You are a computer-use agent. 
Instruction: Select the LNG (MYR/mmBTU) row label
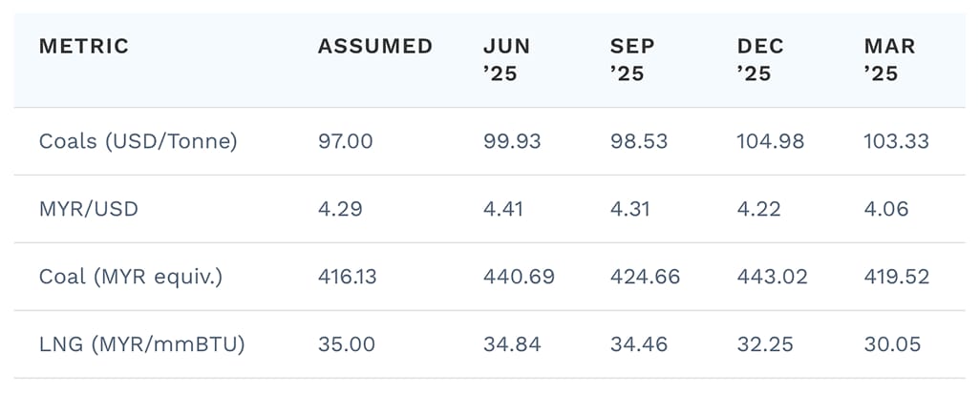[x=142, y=343]
